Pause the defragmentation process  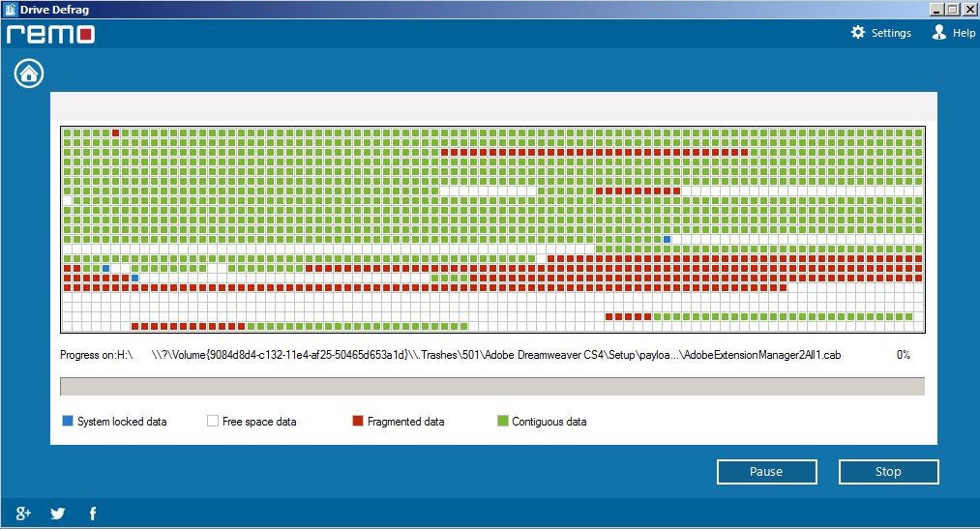point(766,472)
